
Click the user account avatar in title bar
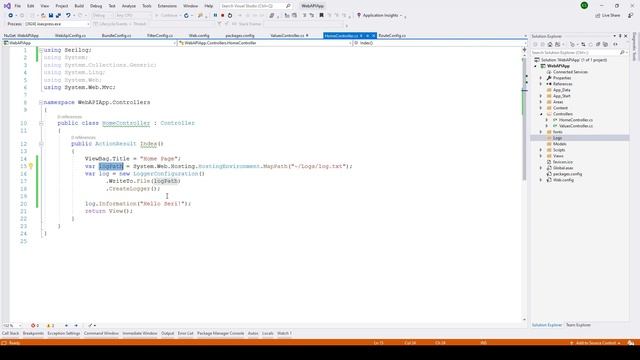pos(584,5)
